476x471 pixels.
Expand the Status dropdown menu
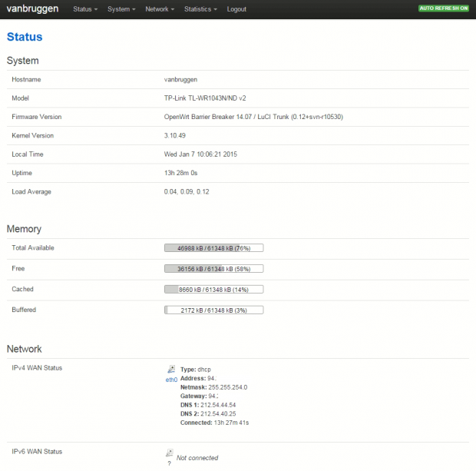point(84,9)
